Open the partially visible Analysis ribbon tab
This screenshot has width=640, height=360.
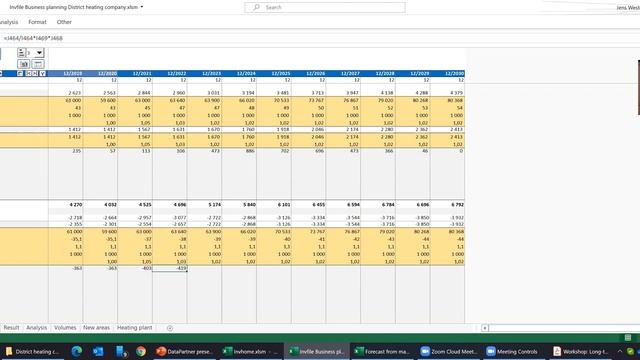click(x=9, y=22)
